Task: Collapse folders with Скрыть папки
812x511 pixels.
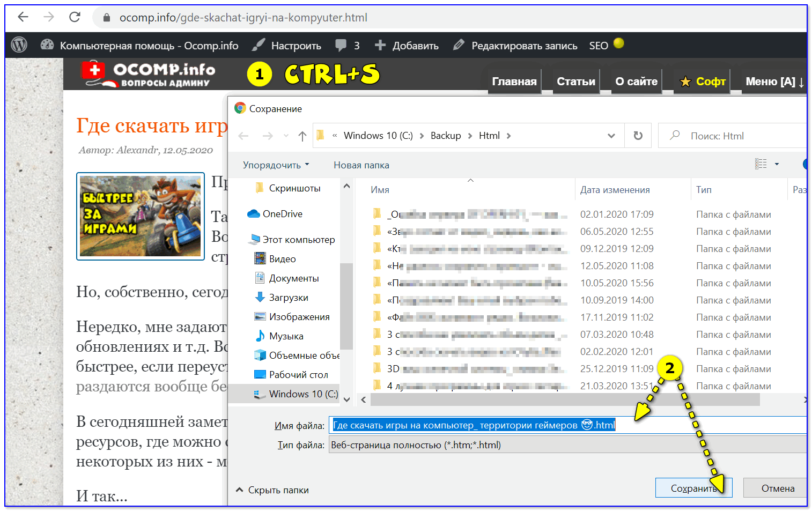Action: coord(272,490)
